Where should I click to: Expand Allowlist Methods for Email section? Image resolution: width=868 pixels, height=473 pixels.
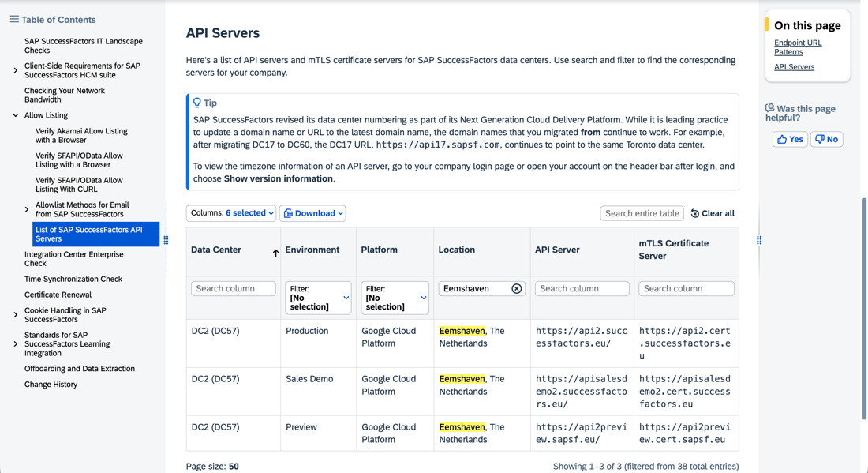[27, 209]
